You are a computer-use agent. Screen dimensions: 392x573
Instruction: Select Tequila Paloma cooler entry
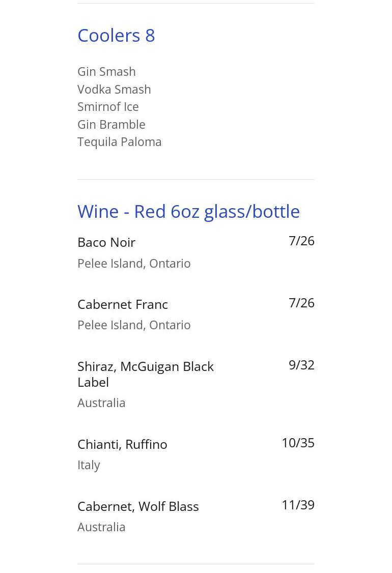119,142
